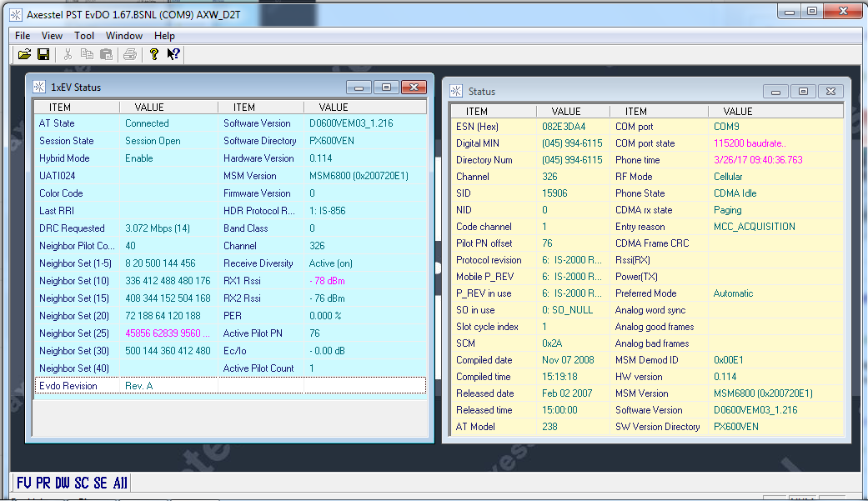Open the View menu
This screenshot has height=501, width=868.
tap(52, 36)
